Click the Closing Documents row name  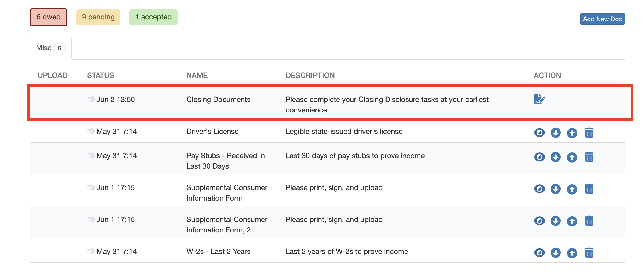click(218, 100)
